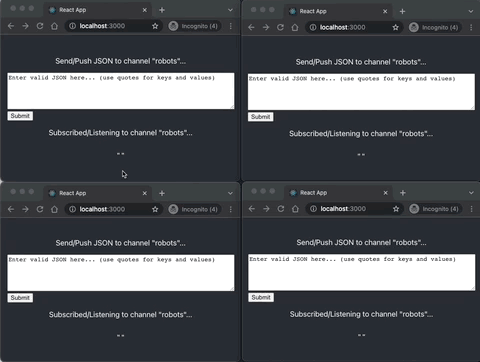Click forward arrow in top-right browser window
This screenshot has width=480, height=362.
(x=266, y=27)
